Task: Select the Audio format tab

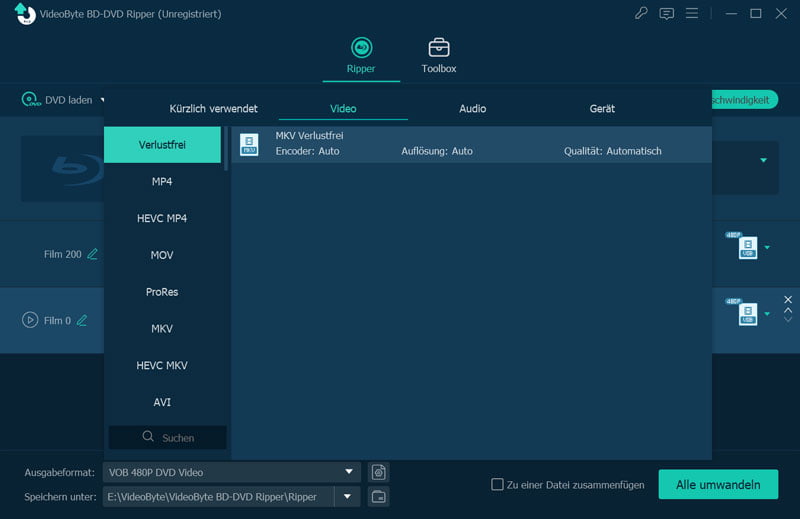Action: (x=472, y=109)
